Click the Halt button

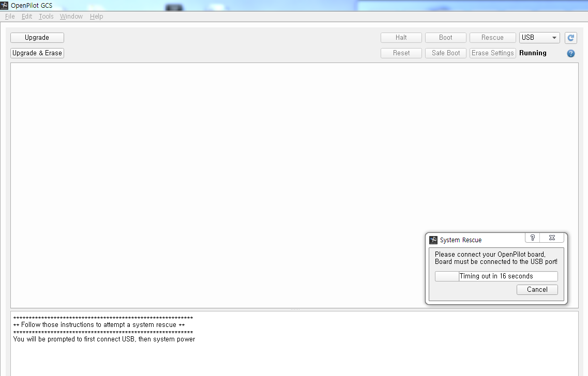tap(401, 38)
